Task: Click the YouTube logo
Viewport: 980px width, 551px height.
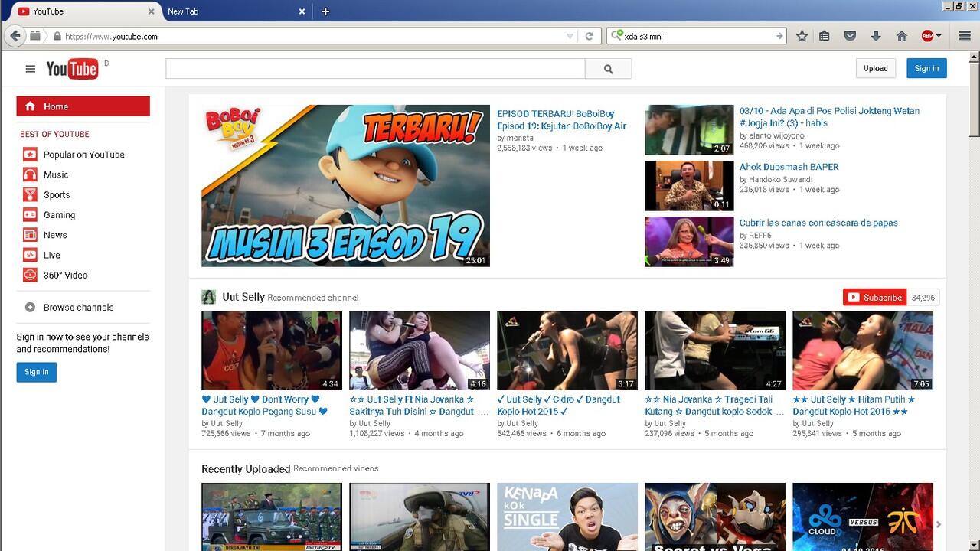Action: [x=72, y=69]
